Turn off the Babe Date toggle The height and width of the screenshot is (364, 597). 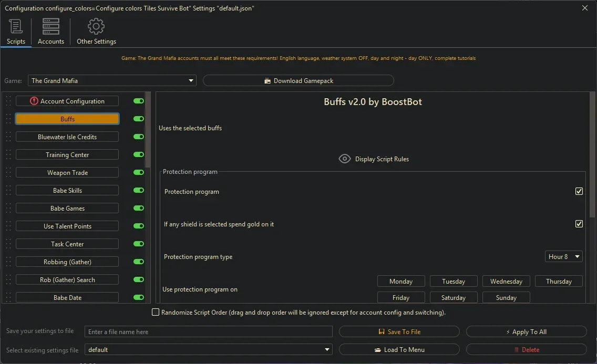(x=139, y=297)
